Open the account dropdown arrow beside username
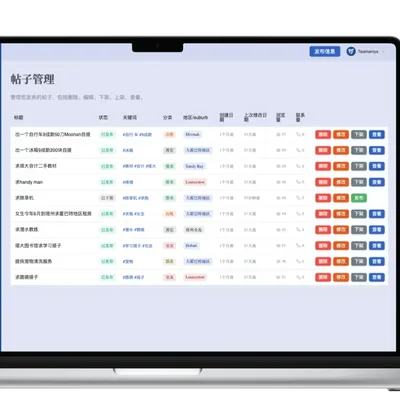Viewport: 400px width, 400px height. (x=383, y=52)
